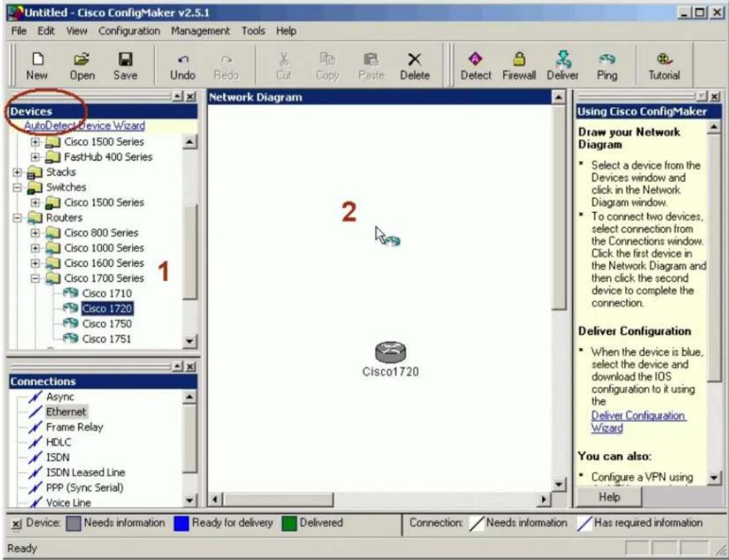Viewport: 729px width, 560px height.
Task: Open the Management menu
Action: [200, 31]
